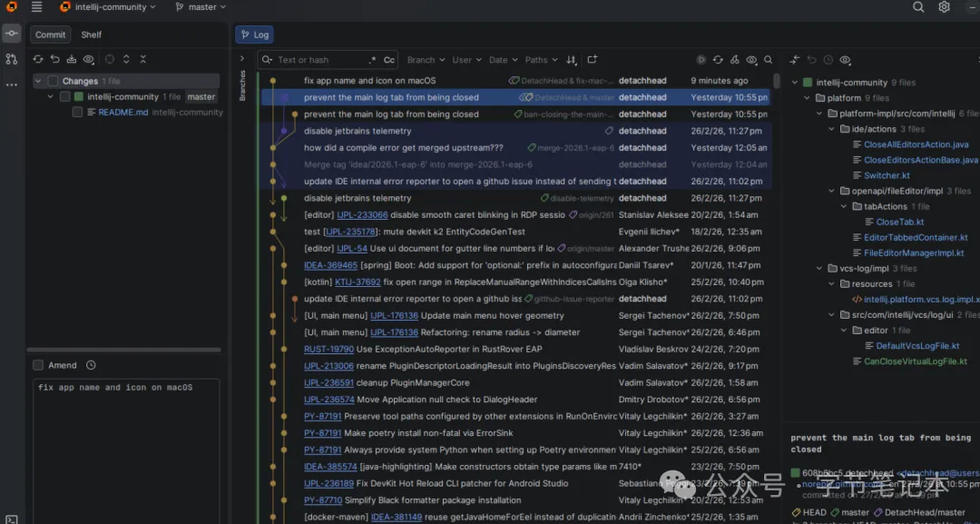The height and width of the screenshot is (524, 980).
Task: Open the Commit tool window from sidebar
Action: [11, 33]
